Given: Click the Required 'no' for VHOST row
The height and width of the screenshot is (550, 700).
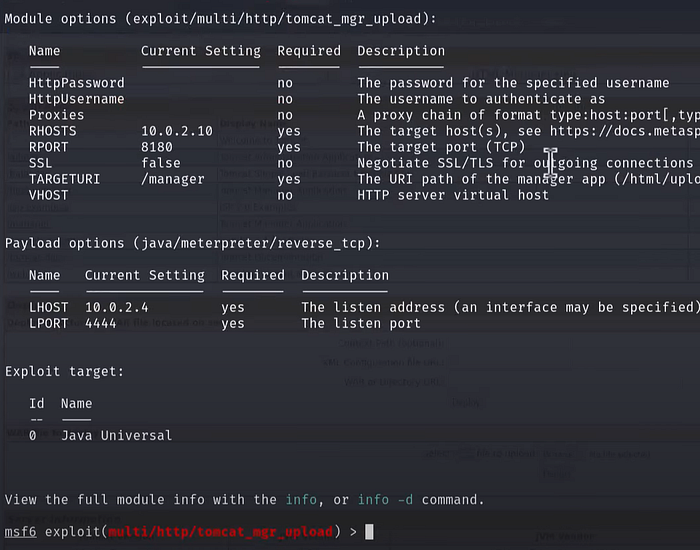Looking at the screenshot, I should (x=285, y=196).
